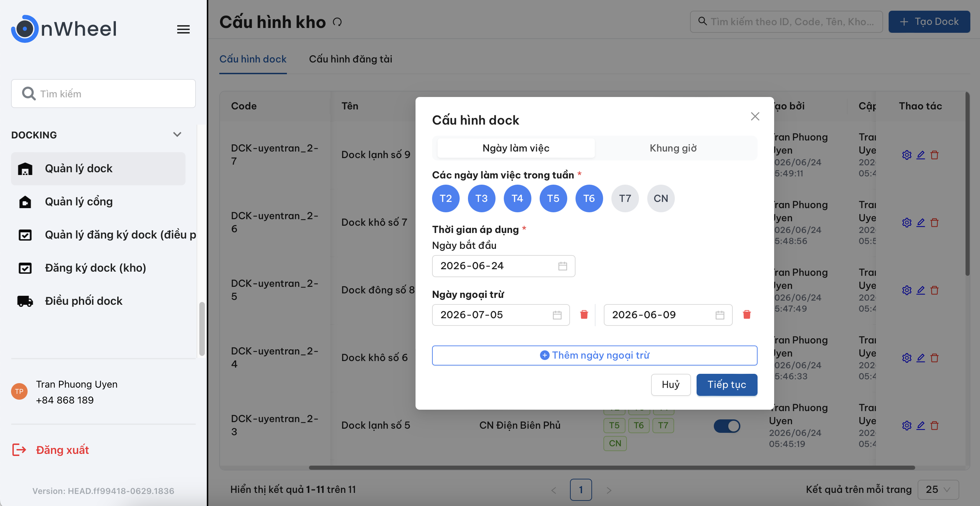Viewport: 980px width, 506px height.
Task: Open Đăng ký dock (kho) menu item
Action: click(x=98, y=268)
